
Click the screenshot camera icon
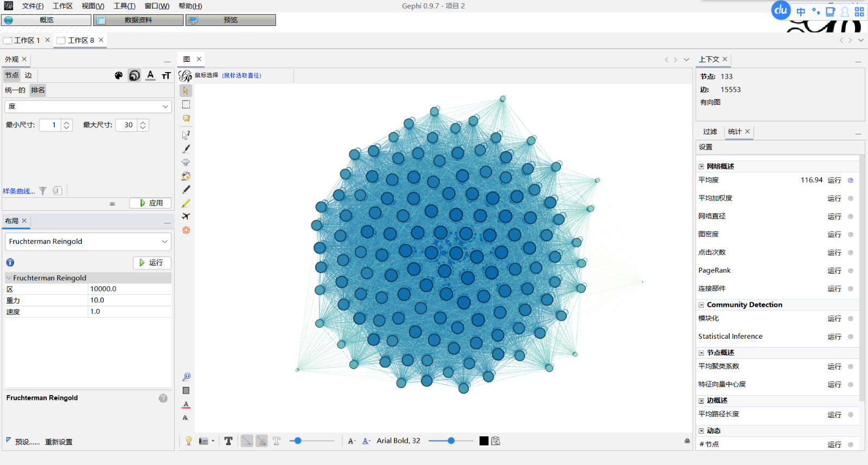tap(203, 441)
